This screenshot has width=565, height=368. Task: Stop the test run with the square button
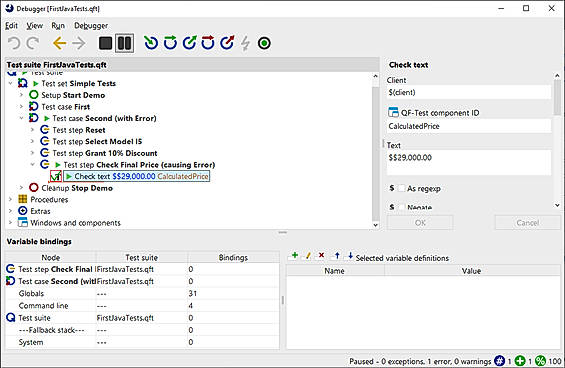pos(105,43)
